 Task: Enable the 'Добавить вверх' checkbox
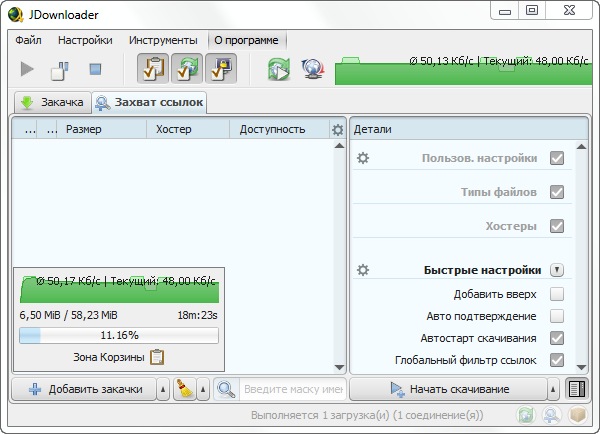[x=557, y=294]
